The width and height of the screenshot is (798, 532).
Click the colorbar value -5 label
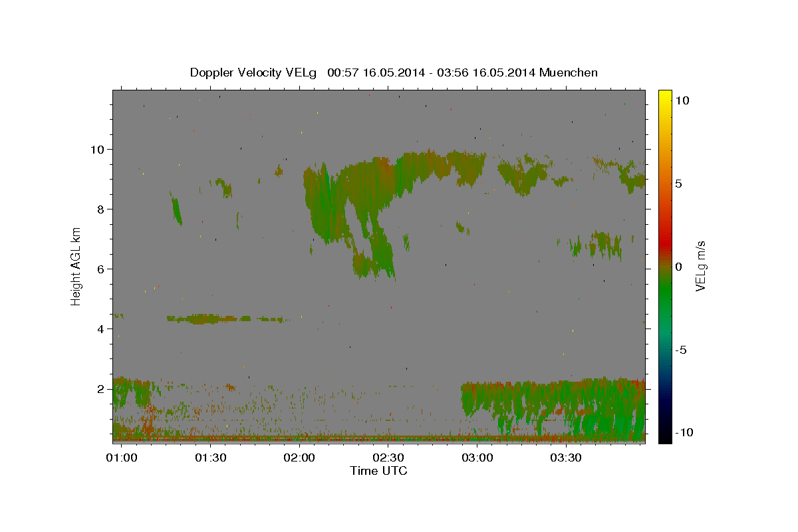pyautogui.click(x=681, y=350)
